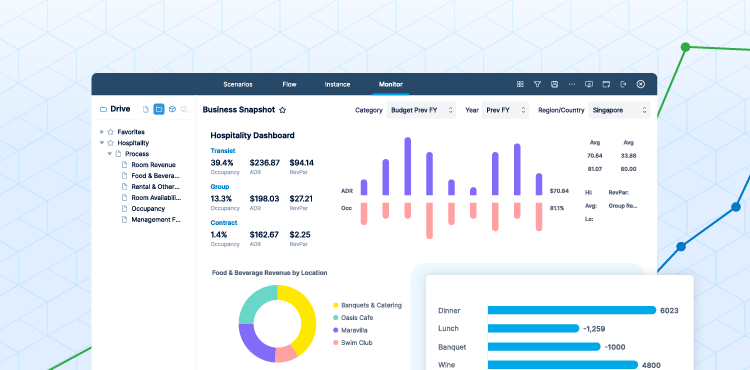Open Food & Bevera... tree item
Image resolution: width=750 pixels, height=370 pixels.
(155, 176)
